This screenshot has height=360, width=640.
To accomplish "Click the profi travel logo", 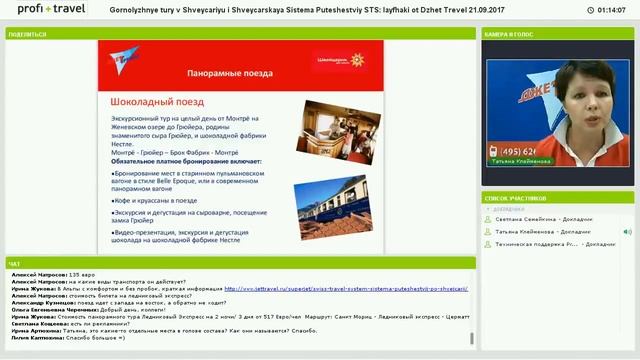I will [51, 9].
